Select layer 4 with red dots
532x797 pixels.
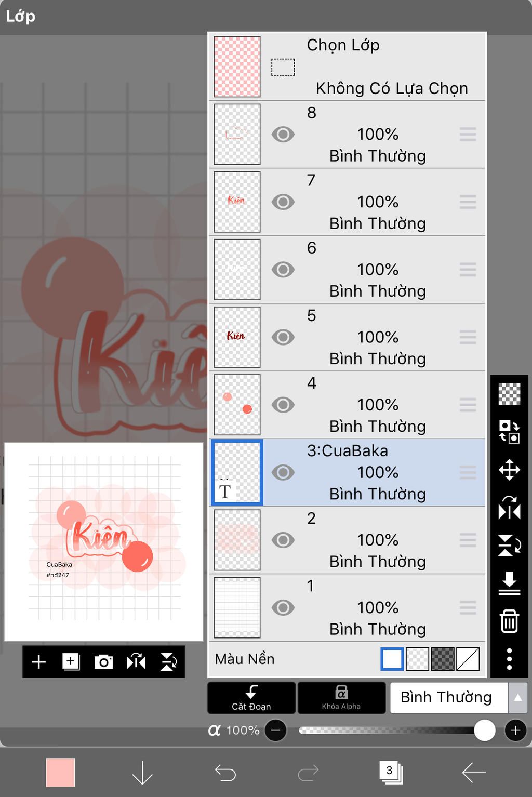click(x=347, y=405)
